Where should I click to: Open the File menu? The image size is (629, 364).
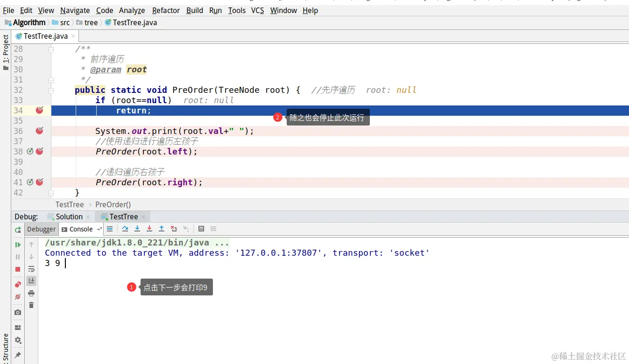click(x=8, y=10)
